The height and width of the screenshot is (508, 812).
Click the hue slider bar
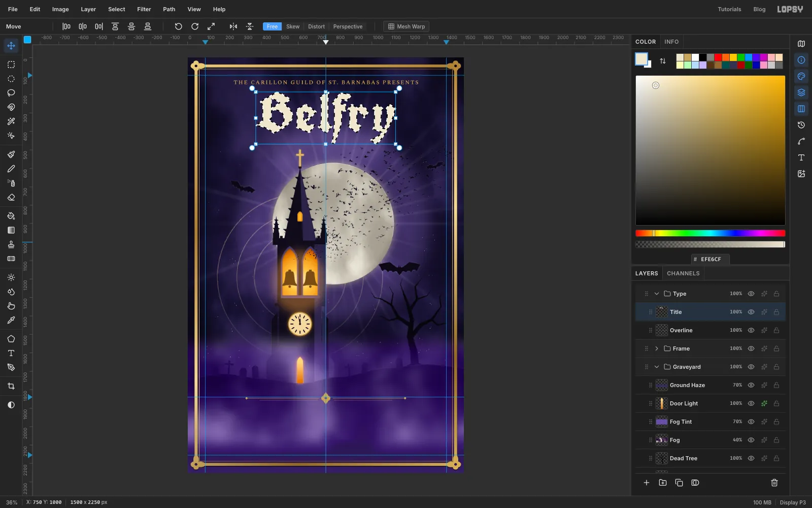710,233
